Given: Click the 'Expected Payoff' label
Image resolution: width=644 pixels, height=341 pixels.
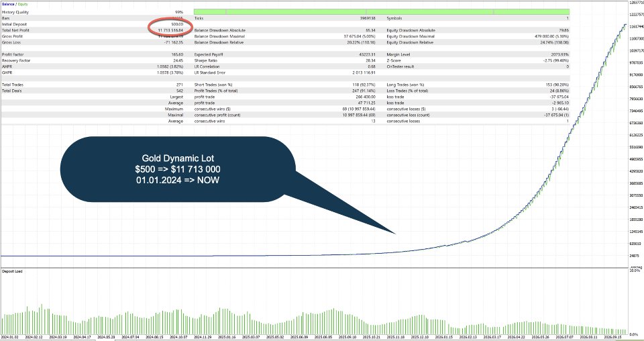Looking at the screenshot, I should tap(208, 54).
